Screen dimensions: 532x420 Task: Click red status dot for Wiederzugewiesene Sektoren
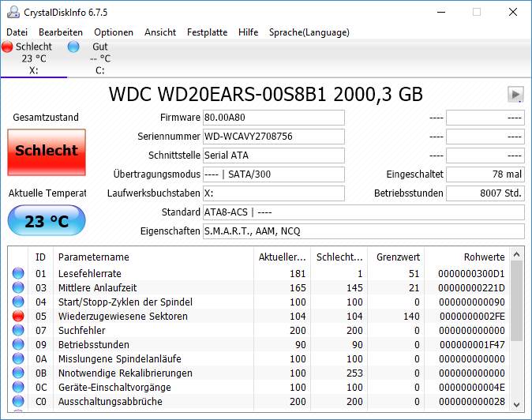[x=18, y=317]
